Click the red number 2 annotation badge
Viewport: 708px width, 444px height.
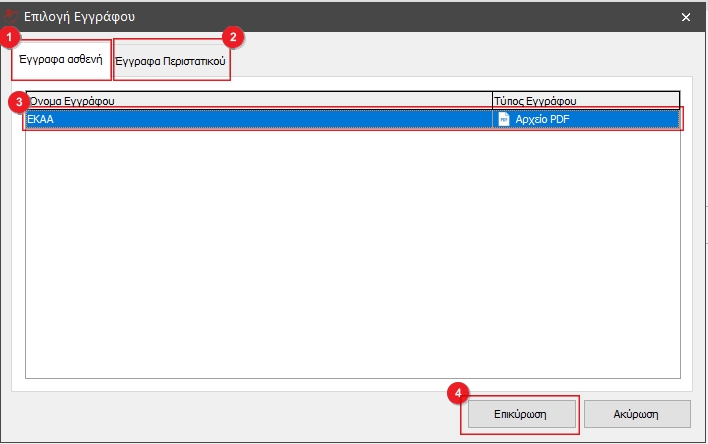click(x=233, y=37)
